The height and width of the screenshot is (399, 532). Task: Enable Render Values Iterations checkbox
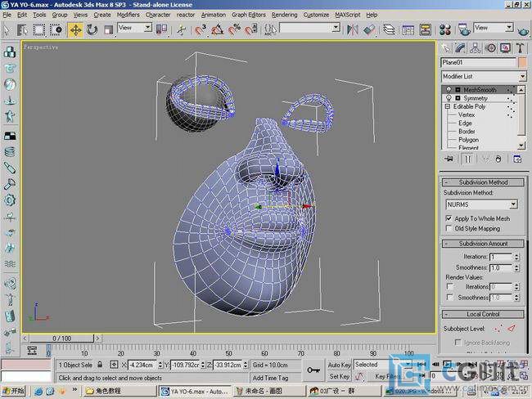pos(450,286)
